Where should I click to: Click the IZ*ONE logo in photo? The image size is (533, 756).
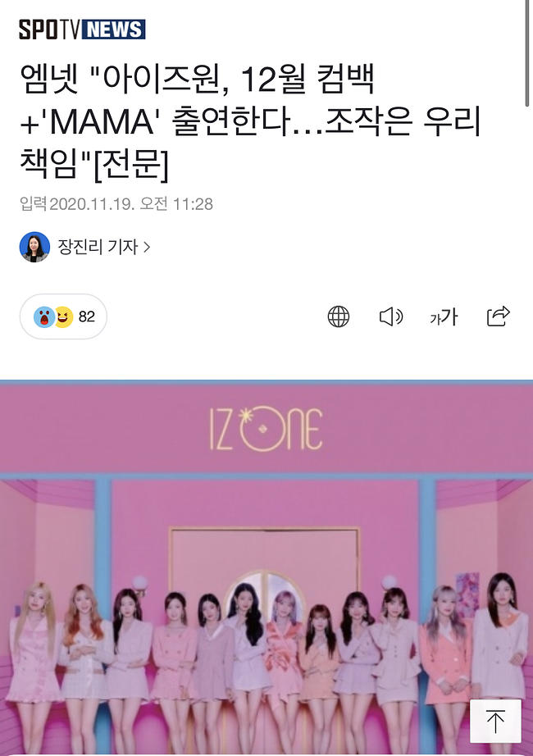266,429
